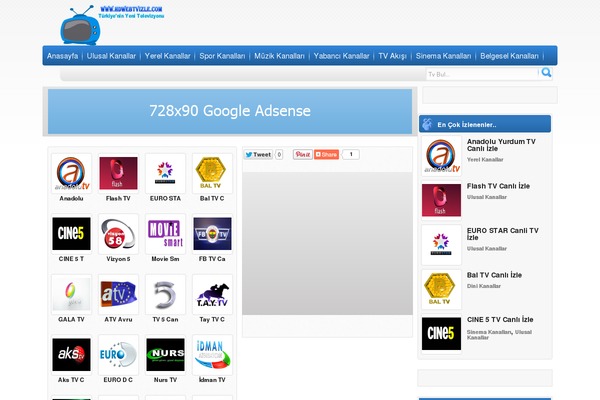Open FB TV channel logo
Image resolution: width=600 pixels, height=400 pixels.
coord(212,234)
